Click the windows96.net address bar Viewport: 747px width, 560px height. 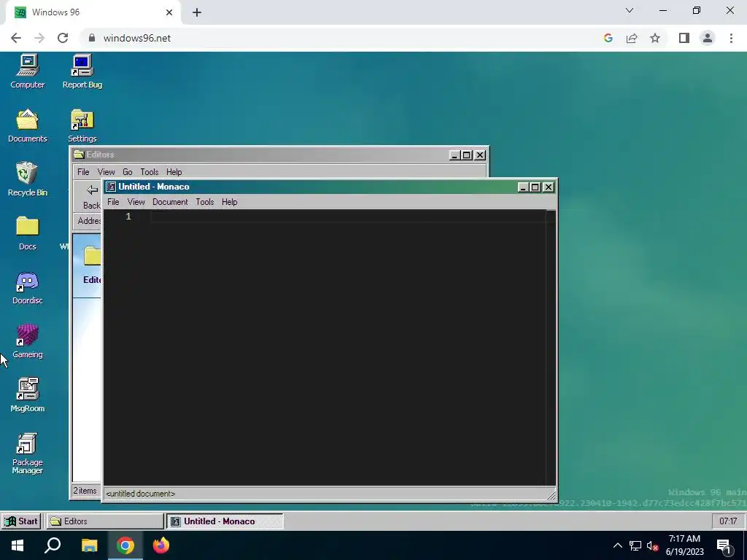[x=343, y=38]
